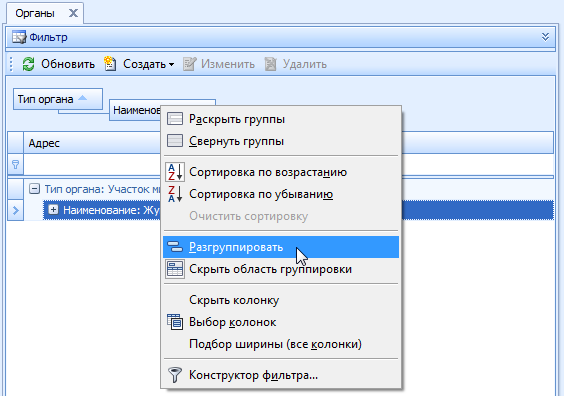Open Конструктор фильтра menu item

281,375
